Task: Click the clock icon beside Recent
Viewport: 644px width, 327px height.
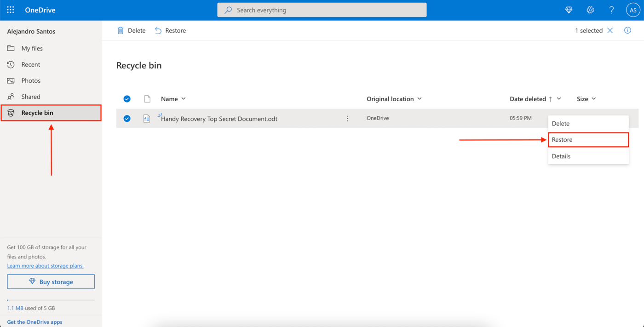Action: 11,64
